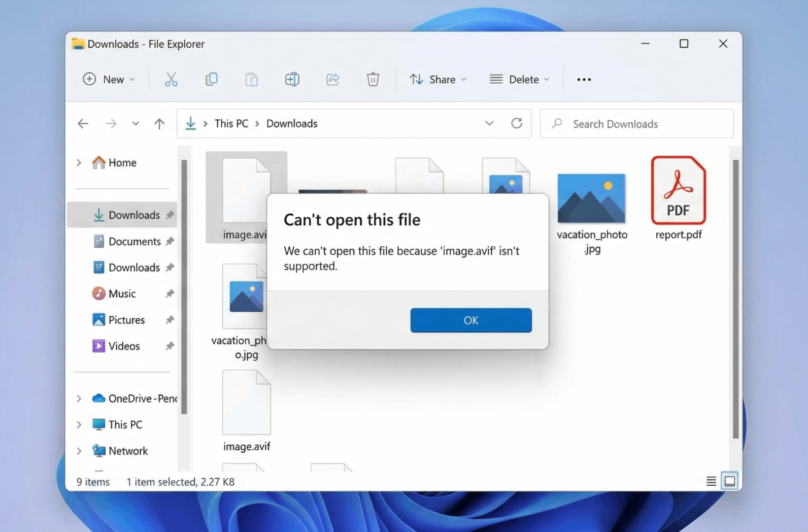Image resolution: width=808 pixels, height=532 pixels.
Task: Expand the Home node in the sidebar
Action: (x=79, y=162)
